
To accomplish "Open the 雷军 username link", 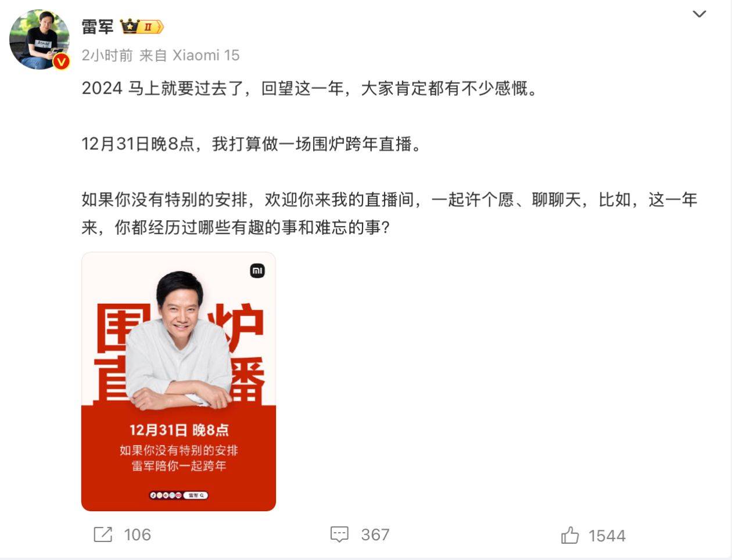I will pyautogui.click(x=98, y=27).
